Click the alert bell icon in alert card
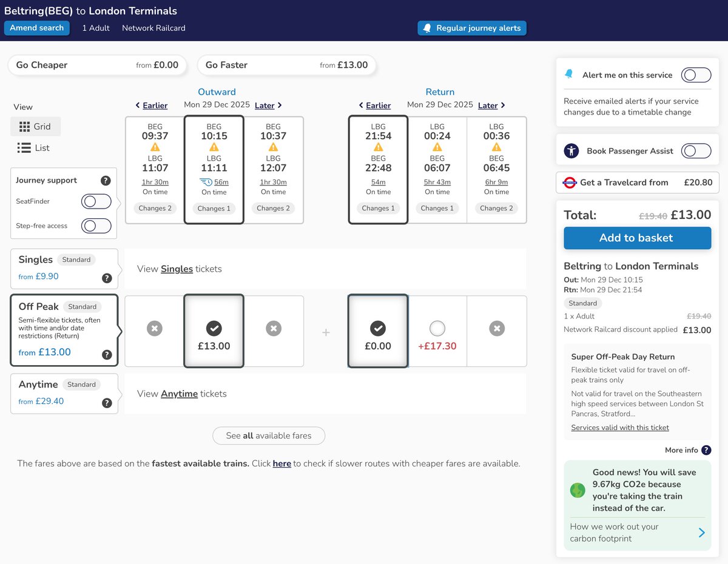This screenshot has width=728, height=564. 568,74
